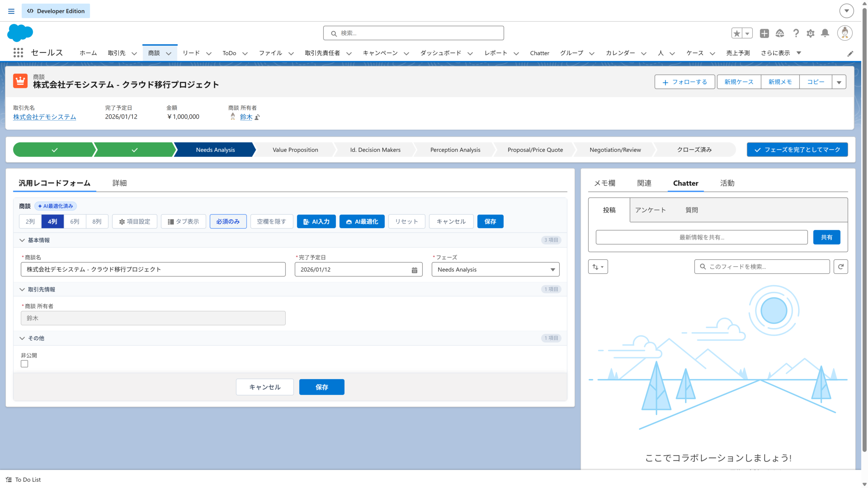Viewport: 868px width, 488px height.
Task: Open the 株式会社デモシステム account link
Action: pos(44,117)
